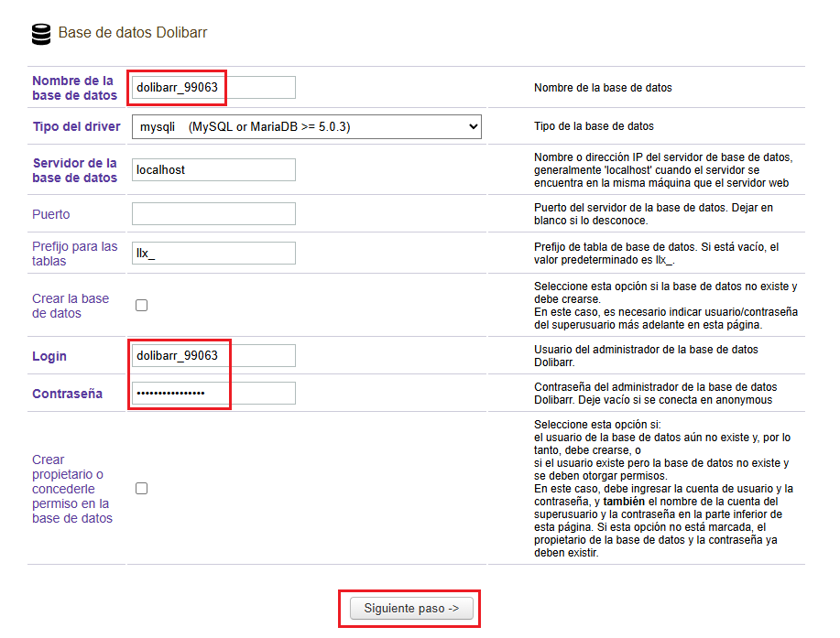Click the 'Nombre de la base de datos' description text
This screenshot has width=840, height=638.
603,88
